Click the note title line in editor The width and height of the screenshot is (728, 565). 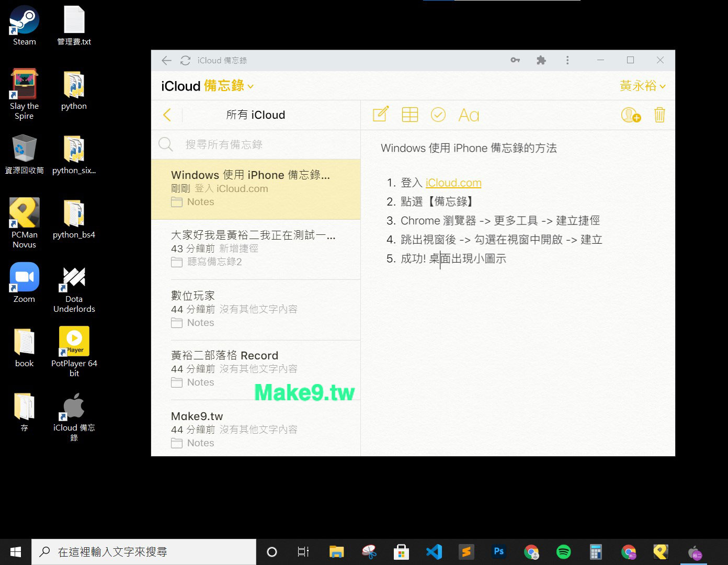(x=469, y=148)
